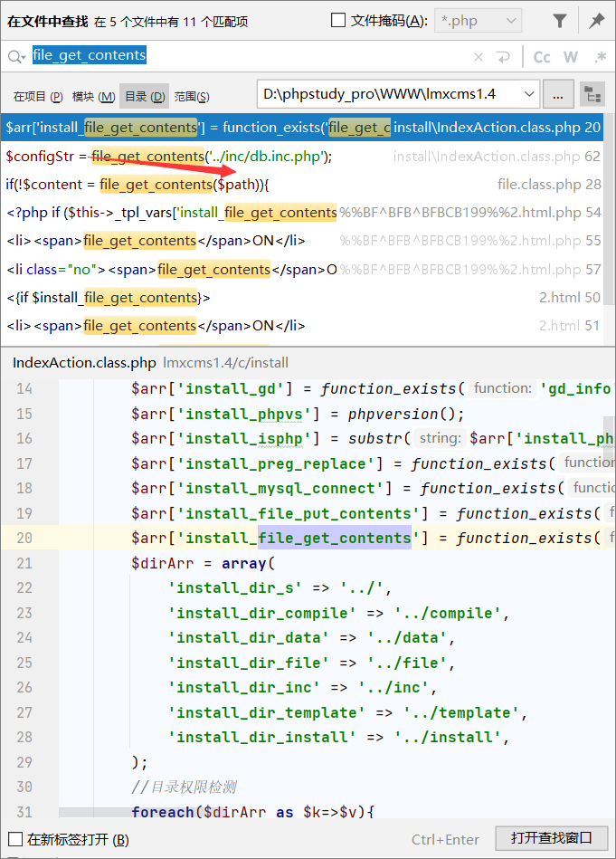Toggle match case Cc option
The width and height of the screenshot is (616, 859).
click(542, 57)
